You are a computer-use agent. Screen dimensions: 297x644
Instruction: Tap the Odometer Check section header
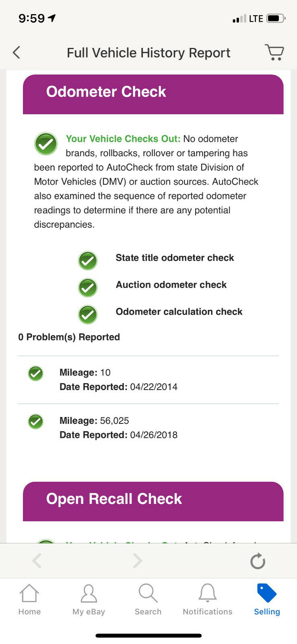point(153,94)
